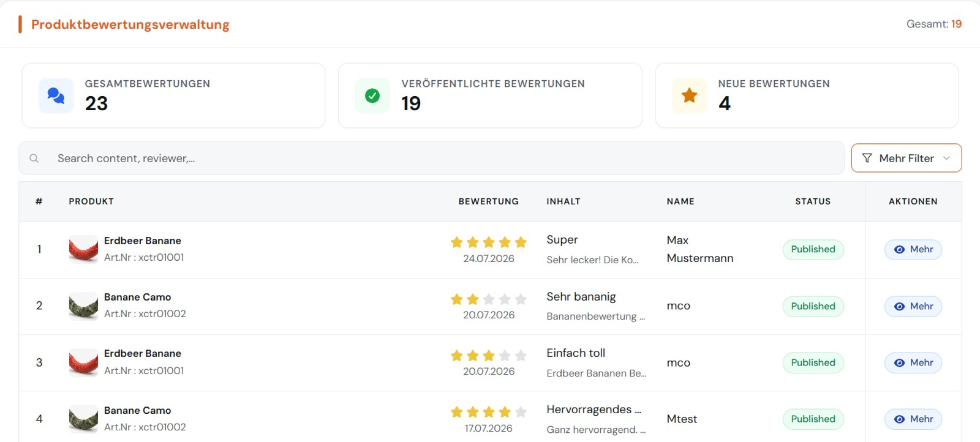The image size is (980, 442).
Task: Click the Produkt column header
Action: click(91, 201)
